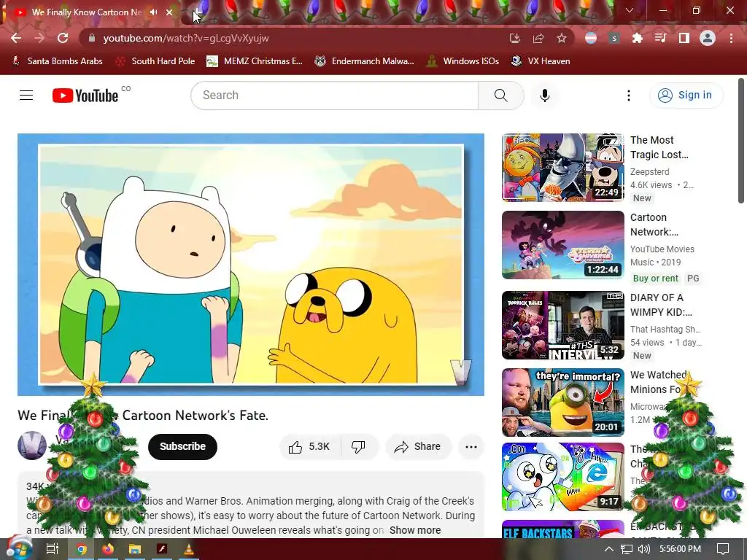Open 'The Most Tragic Lost...' thumbnail
This screenshot has height=560, width=747.
pyautogui.click(x=562, y=168)
